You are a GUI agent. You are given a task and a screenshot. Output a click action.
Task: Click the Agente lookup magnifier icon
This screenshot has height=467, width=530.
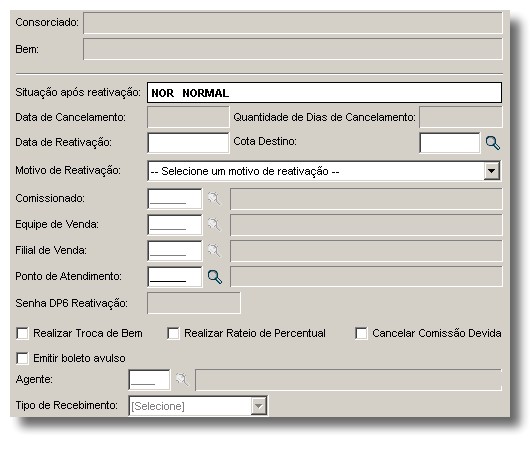coord(182,379)
